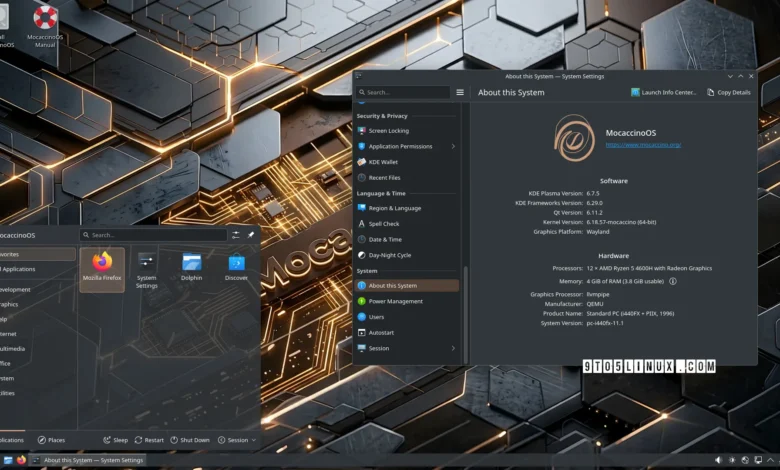Viewport: 780px width, 470px height.
Task: Select Development category in launcher
Action: point(37,289)
